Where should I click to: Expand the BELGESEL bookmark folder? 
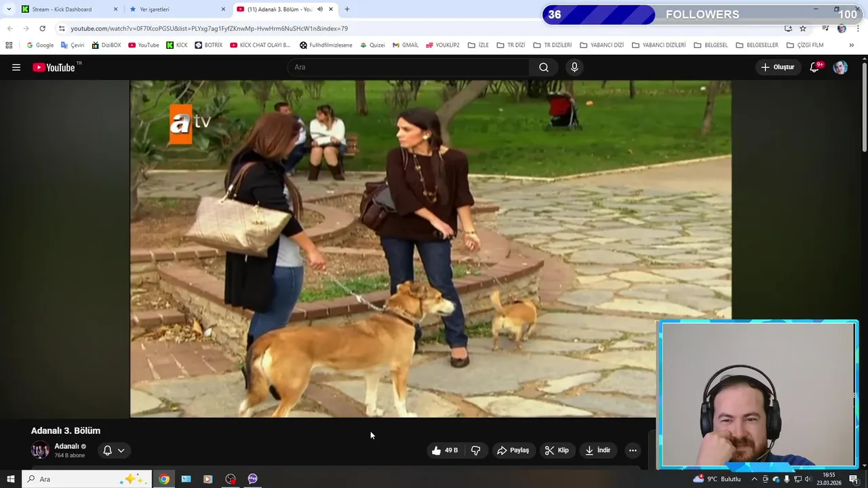711,45
